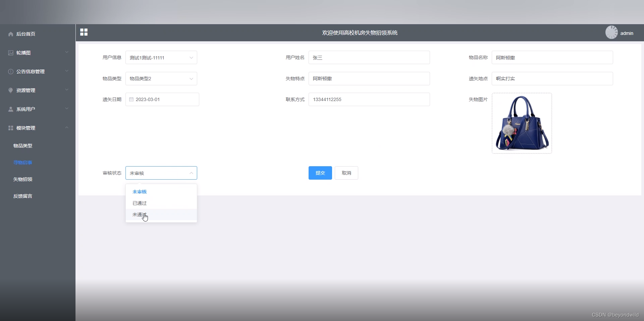Open the 反馈留言 page
This screenshot has height=321, width=644.
(22, 196)
